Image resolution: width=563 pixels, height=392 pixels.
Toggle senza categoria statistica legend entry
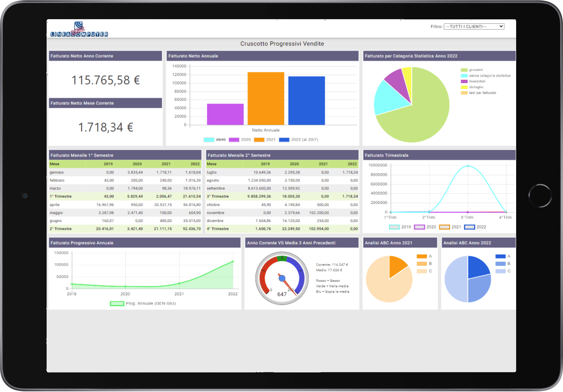tap(486, 76)
